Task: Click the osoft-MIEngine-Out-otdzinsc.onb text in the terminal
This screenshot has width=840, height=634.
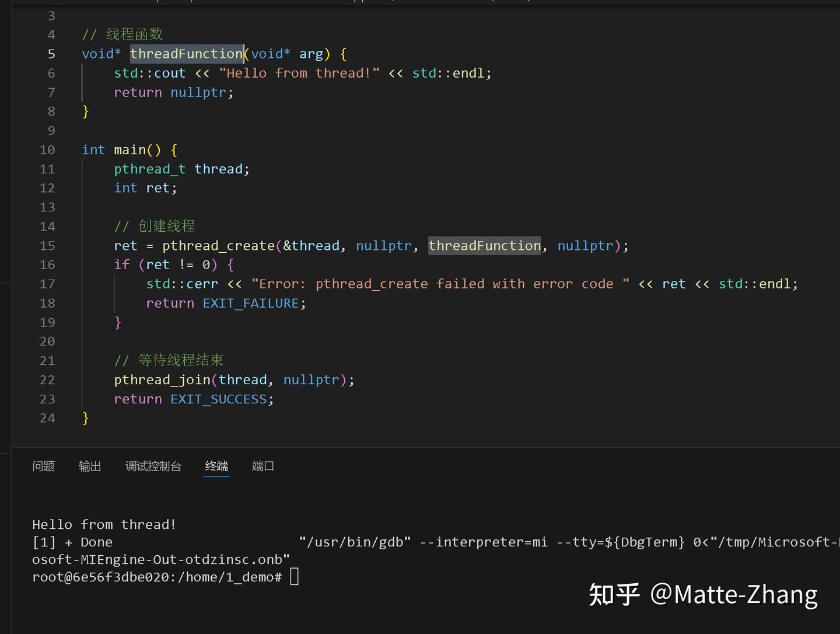Action: click(x=161, y=560)
